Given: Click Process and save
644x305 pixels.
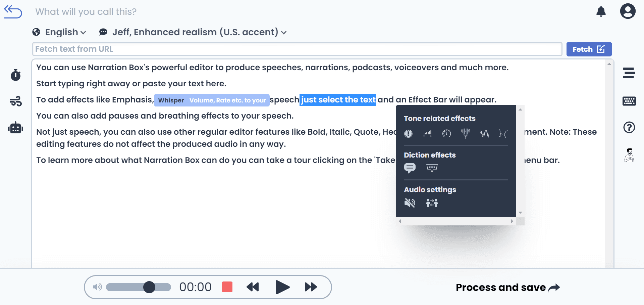Looking at the screenshot, I should pos(508,288).
